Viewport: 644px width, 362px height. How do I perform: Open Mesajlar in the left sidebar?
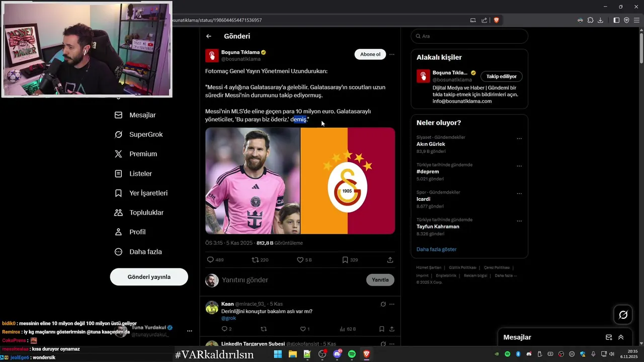tap(136, 115)
